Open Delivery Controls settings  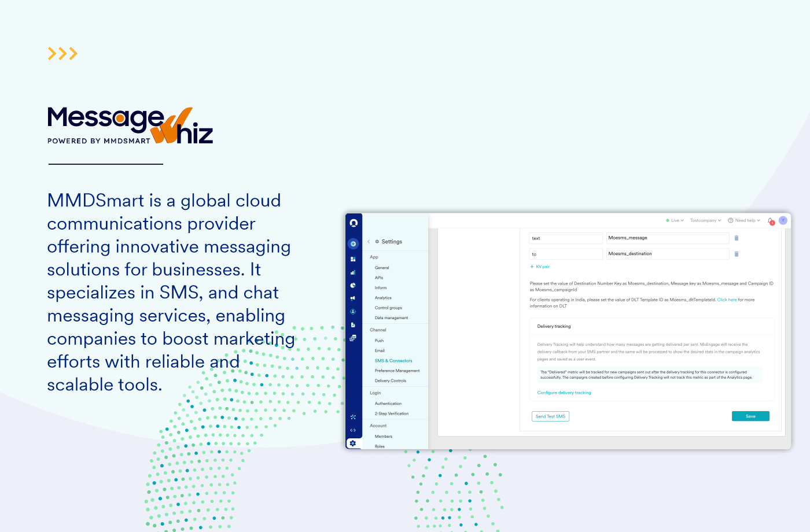(390, 380)
